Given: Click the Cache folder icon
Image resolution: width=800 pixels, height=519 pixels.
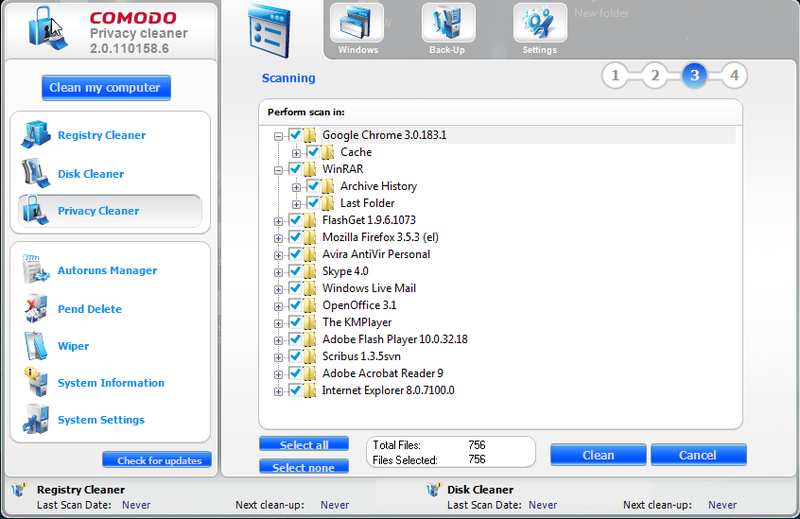Looking at the screenshot, I should click(x=328, y=152).
